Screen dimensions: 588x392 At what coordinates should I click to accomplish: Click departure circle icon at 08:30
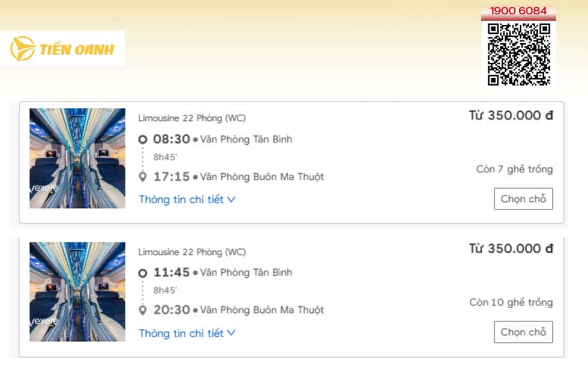(x=142, y=139)
